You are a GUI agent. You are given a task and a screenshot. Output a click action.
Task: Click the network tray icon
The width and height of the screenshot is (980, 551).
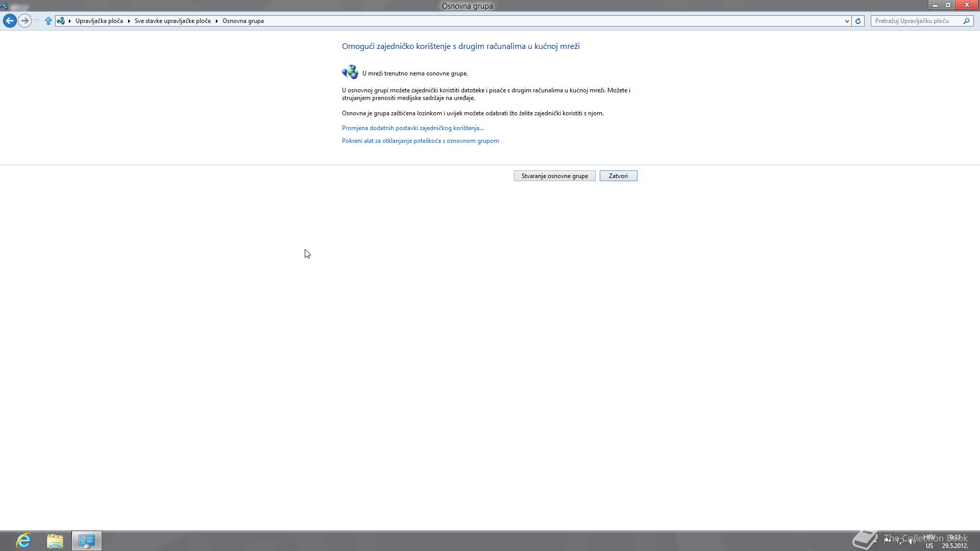(x=899, y=541)
